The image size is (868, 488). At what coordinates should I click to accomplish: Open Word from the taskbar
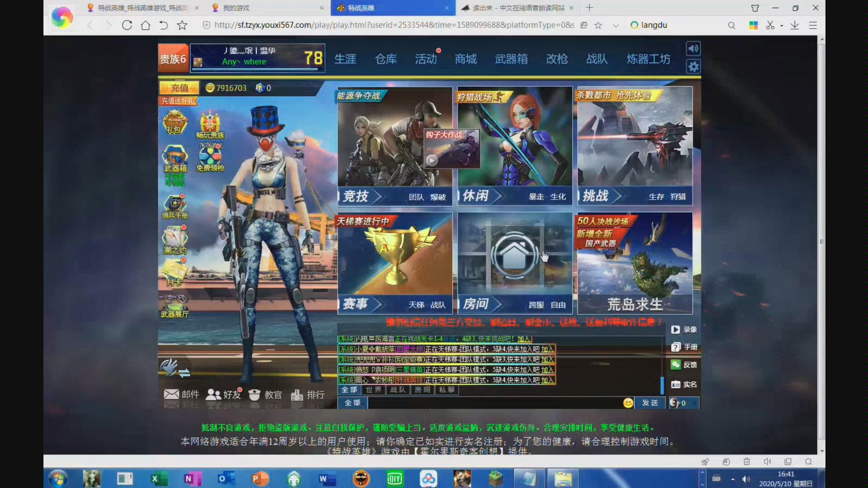click(x=327, y=478)
